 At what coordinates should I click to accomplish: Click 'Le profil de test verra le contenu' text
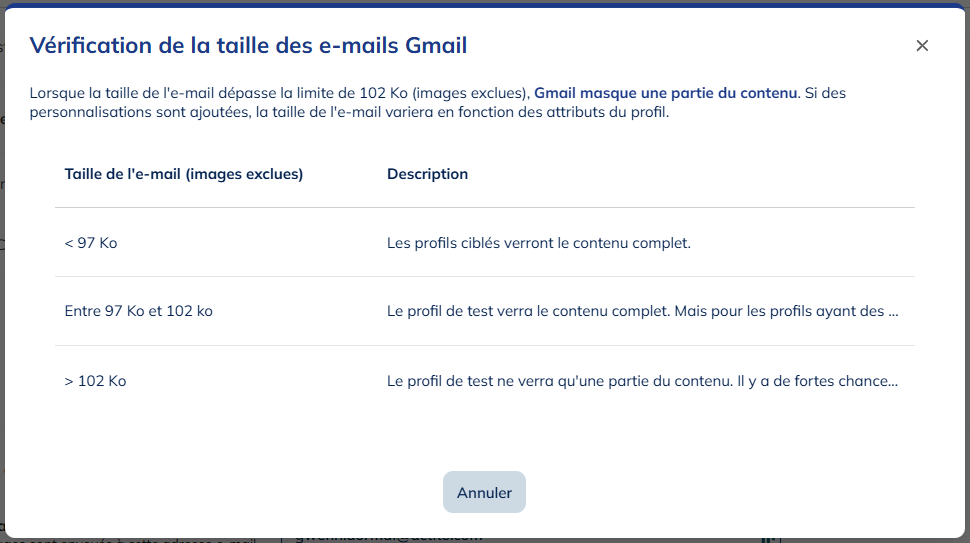point(508,311)
